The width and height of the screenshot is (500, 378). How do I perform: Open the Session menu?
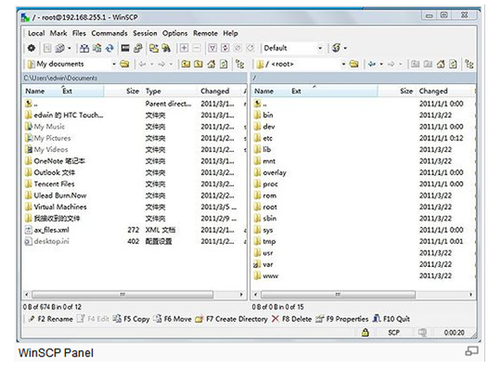pyautogui.click(x=145, y=33)
